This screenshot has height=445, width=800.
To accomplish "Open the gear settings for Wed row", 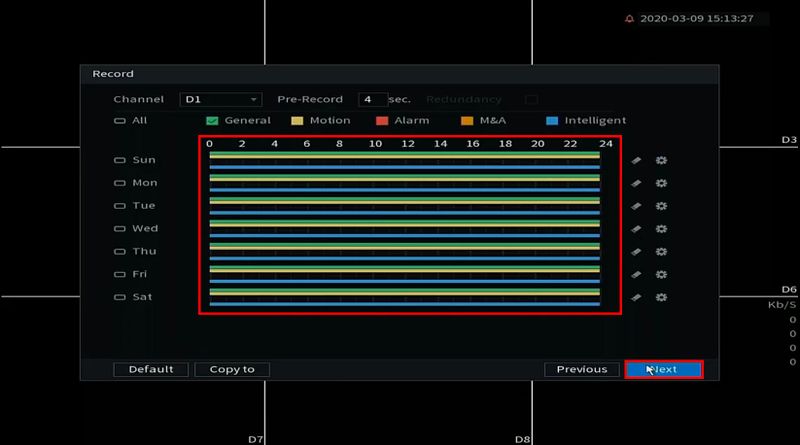I will tap(661, 229).
